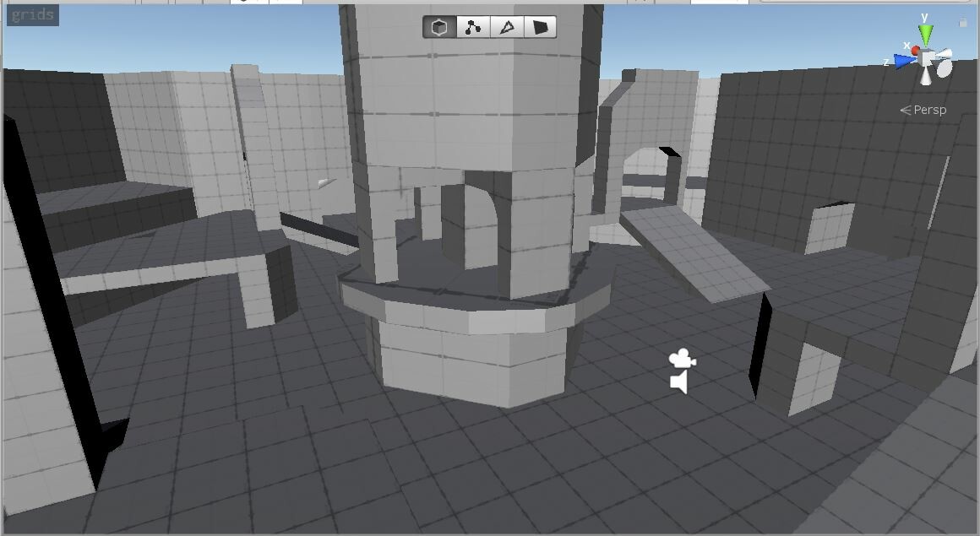Click the Face mode button at the toolbar's right end
Image resolution: width=980 pixels, height=536 pixels.
[540, 26]
